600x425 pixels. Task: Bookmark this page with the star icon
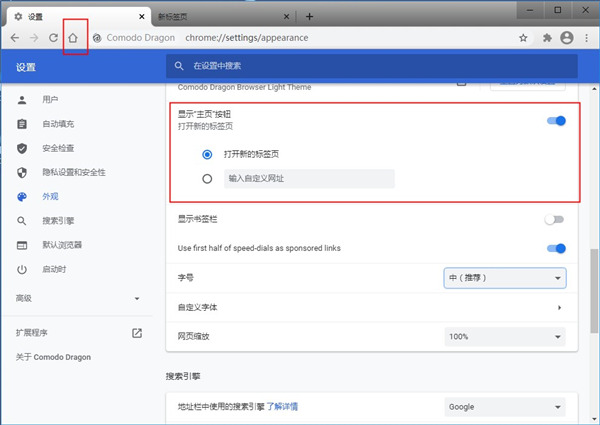click(x=523, y=38)
